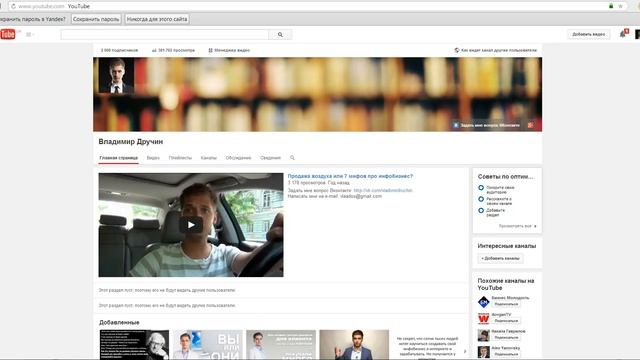Open the vk.com link in video description
The width and height of the screenshot is (640, 360).
383,191
